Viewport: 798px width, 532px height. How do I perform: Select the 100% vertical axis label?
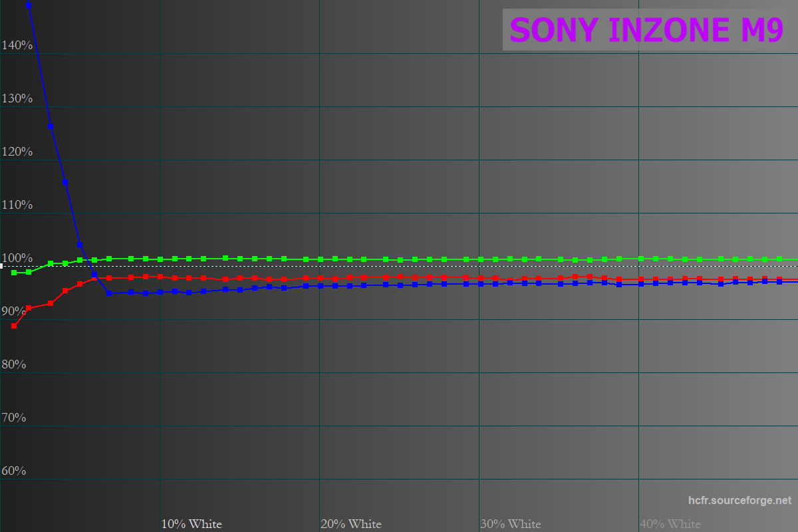pyautogui.click(x=17, y=258)
